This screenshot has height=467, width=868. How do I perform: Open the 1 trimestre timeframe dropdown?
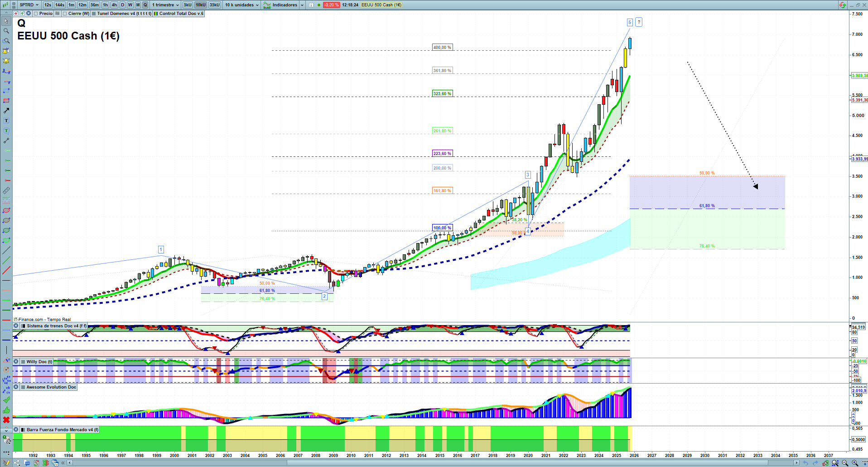coord(165,5)
